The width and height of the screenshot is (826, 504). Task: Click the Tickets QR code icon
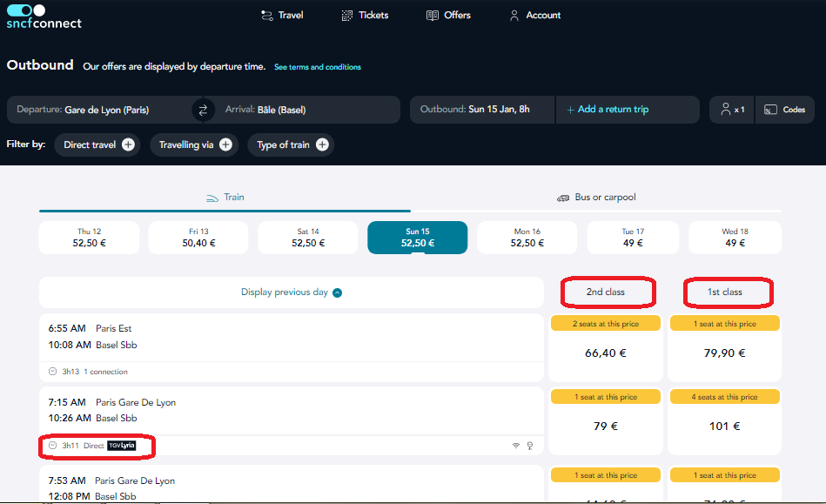point(347,16)
